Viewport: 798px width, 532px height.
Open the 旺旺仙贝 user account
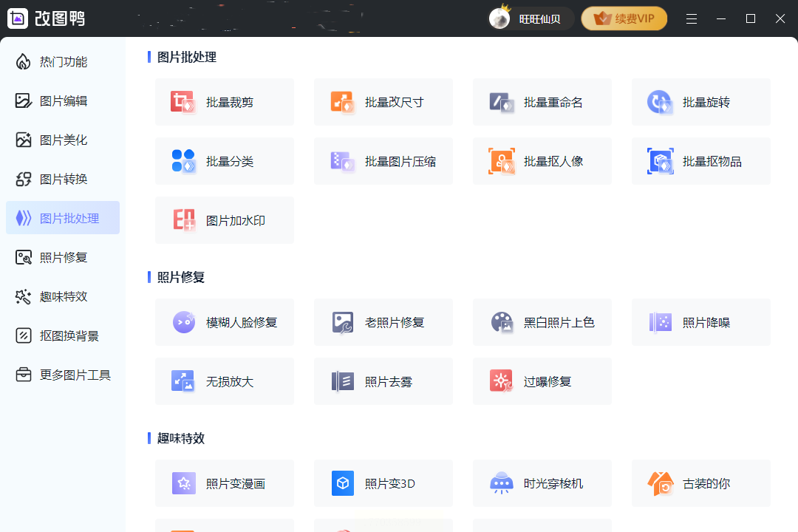531,18
